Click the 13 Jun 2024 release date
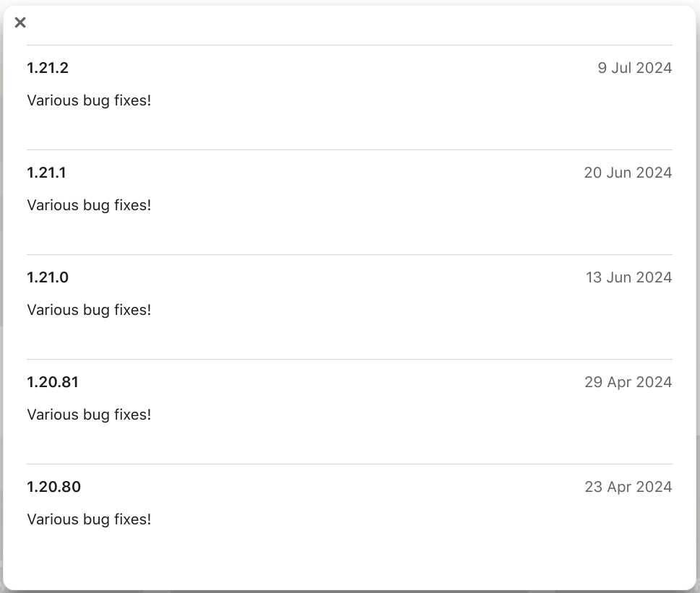Image resolution: width=700 pixels, height=593 pixels. click(628, 277)
